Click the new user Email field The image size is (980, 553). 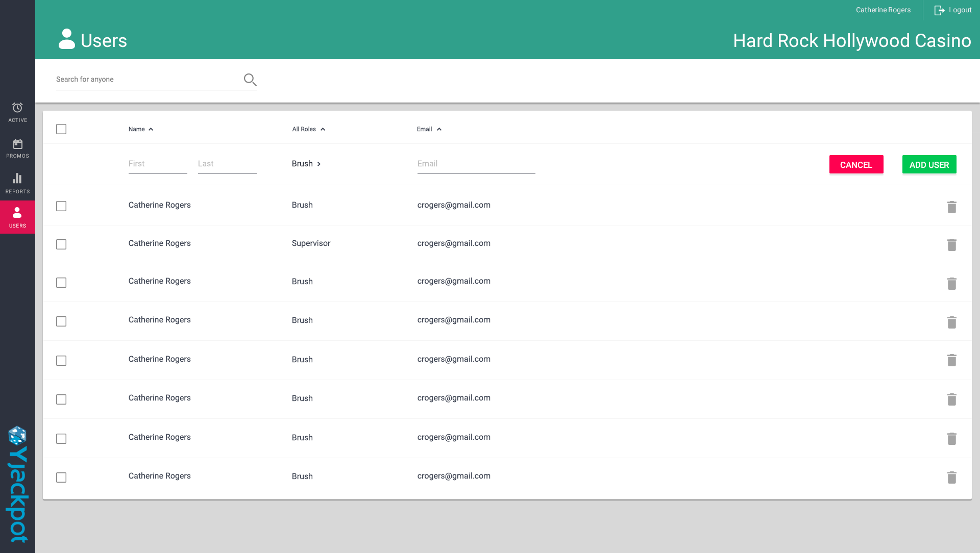tap(476, 164)
